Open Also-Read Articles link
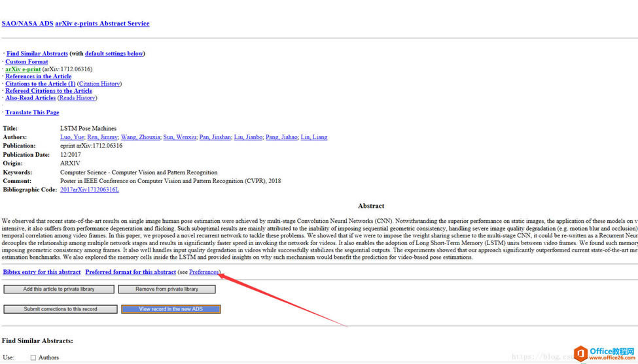This screenshot has height=364, width=638. click(31, 98)
